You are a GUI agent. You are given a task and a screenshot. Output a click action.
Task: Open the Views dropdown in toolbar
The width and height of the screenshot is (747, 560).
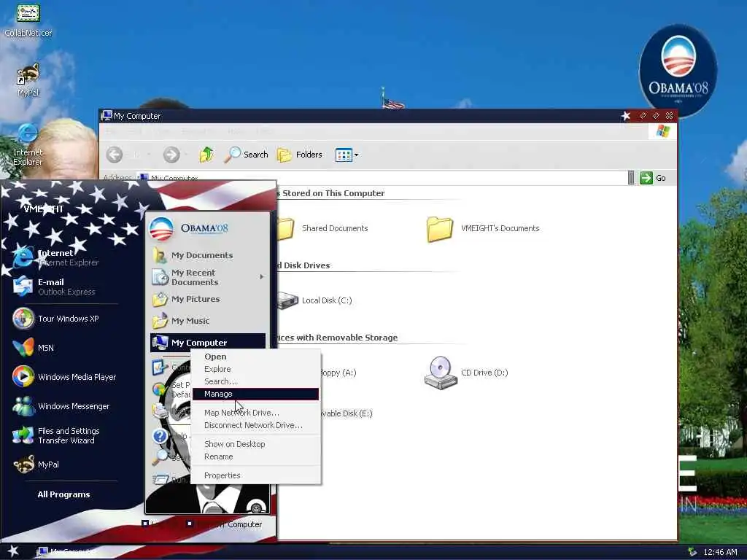click(x=347, y=155)
